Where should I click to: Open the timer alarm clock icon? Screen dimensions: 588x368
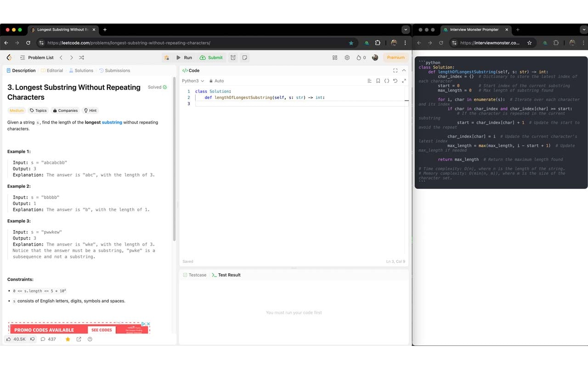tap(233, 57)
